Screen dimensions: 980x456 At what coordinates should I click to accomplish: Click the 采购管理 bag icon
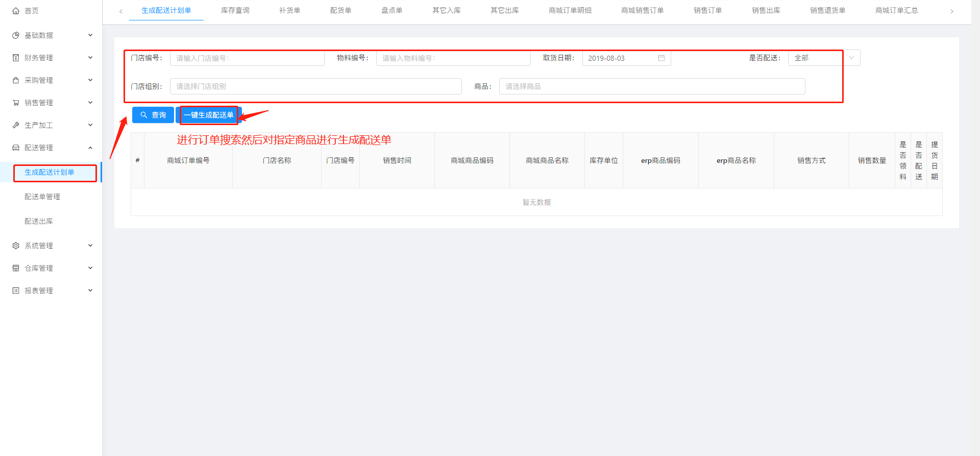[x=16, y=80]
